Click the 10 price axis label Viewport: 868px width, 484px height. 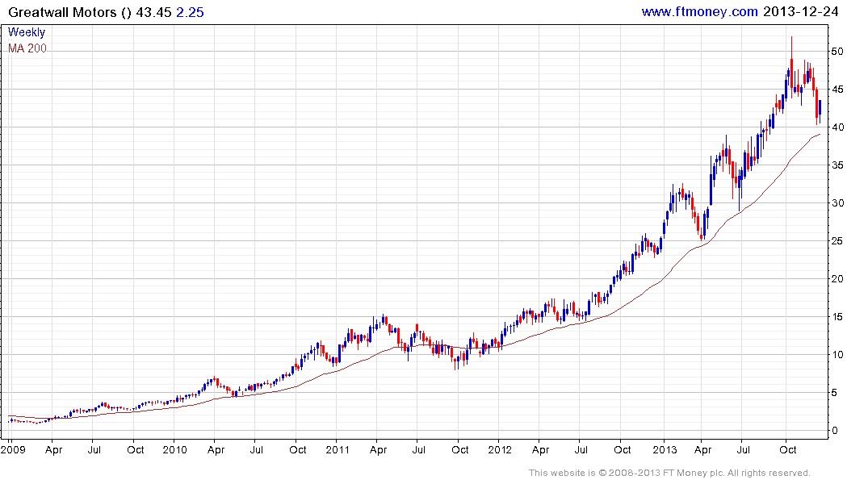[837, 355]
